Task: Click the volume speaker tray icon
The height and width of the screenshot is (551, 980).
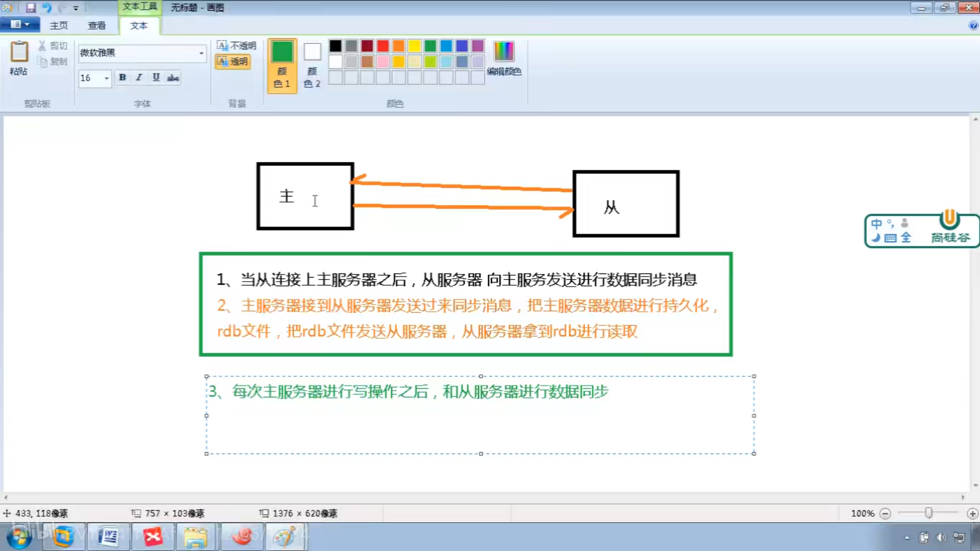Action: (941, 537)
